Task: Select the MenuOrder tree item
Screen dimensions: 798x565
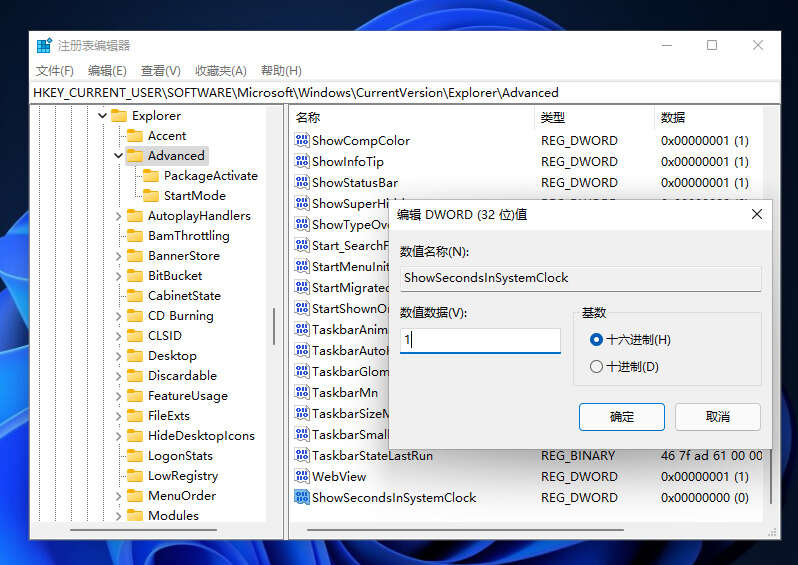Action: [182, 496]
